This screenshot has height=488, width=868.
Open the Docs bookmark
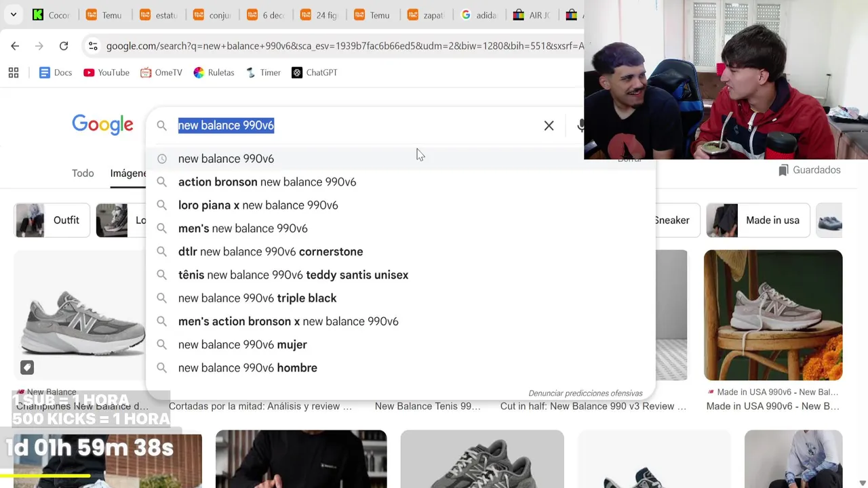(x=55, y=73)
